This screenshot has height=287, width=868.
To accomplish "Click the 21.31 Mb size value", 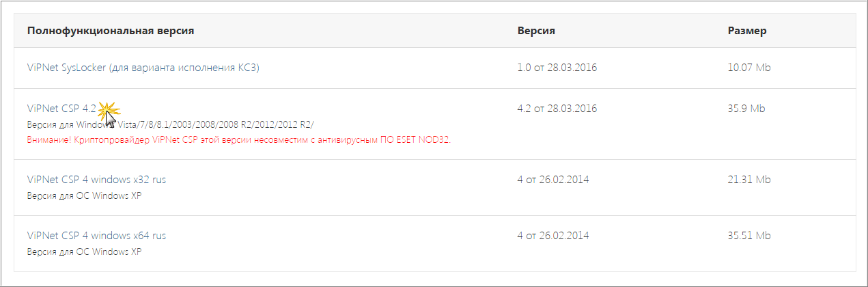I will (x=749, y=180).
